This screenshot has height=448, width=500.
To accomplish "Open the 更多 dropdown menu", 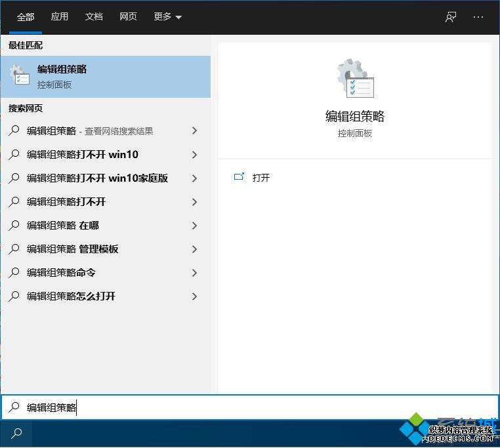I will 167,16.
